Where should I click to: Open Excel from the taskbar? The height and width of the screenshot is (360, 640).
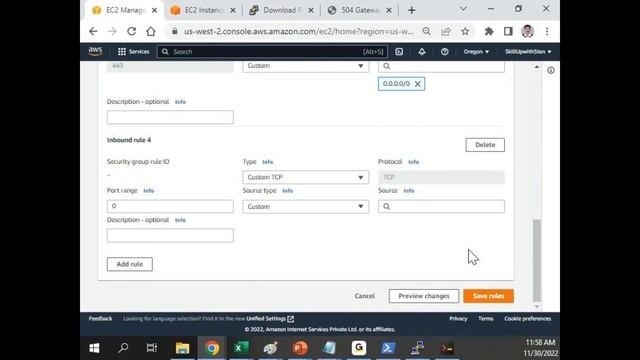point(241,348)
